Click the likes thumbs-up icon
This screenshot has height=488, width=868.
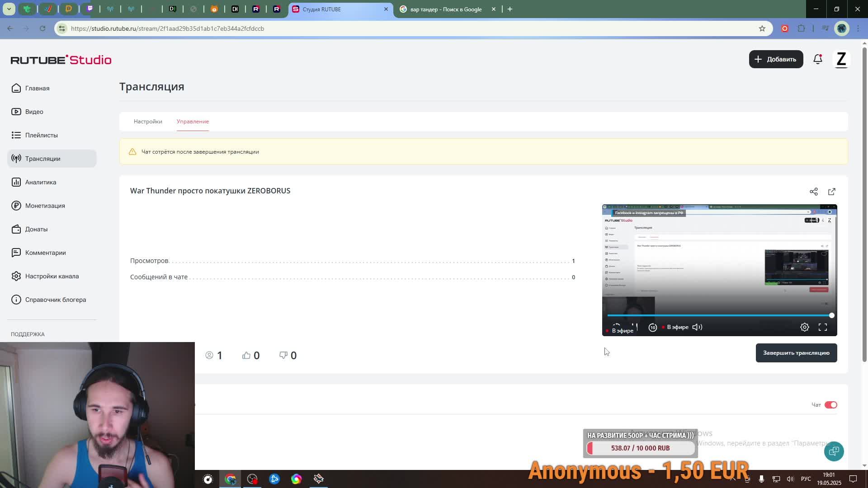point(246,355)
